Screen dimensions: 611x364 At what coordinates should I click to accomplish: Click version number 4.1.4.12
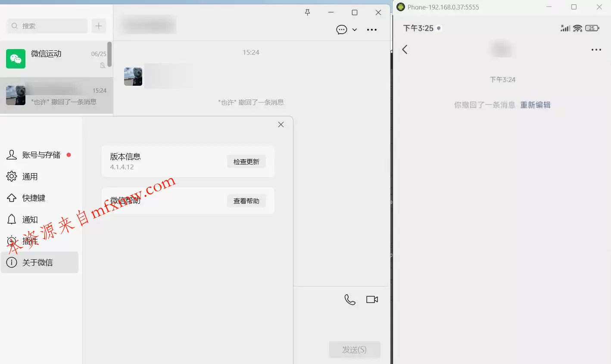click(x=122, y=167)
